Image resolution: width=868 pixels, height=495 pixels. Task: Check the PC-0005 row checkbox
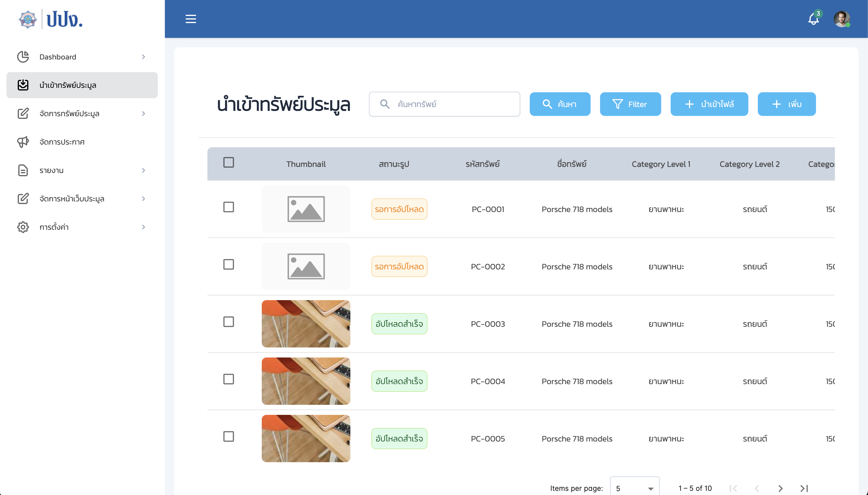click(x=229, y=436)
